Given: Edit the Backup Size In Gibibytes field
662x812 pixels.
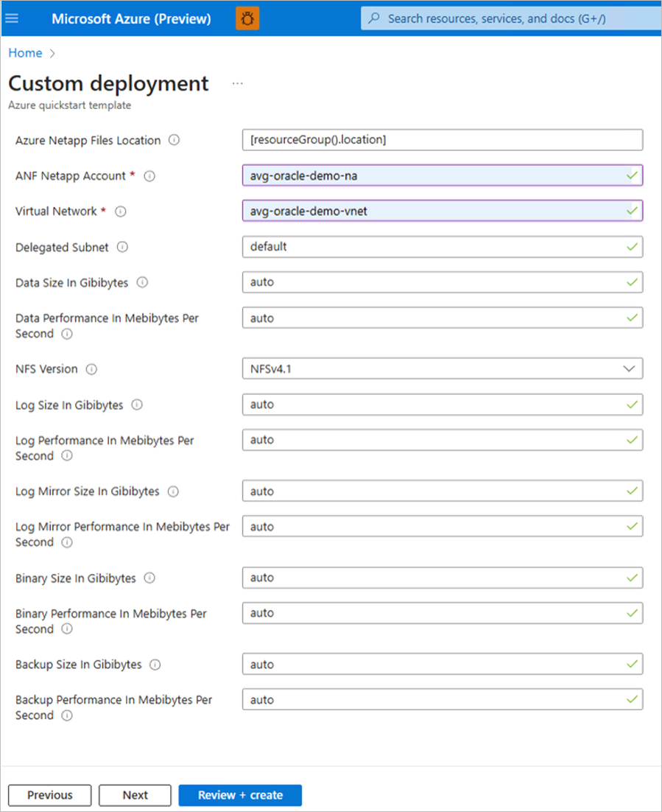Looking at the screenshot, I should pyautogui.click(x=434, y=665).
